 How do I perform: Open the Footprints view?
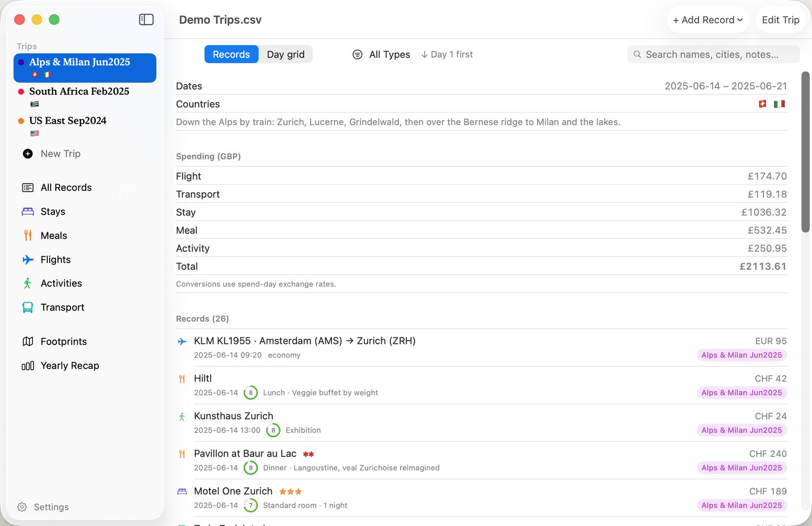coord(63,341)
